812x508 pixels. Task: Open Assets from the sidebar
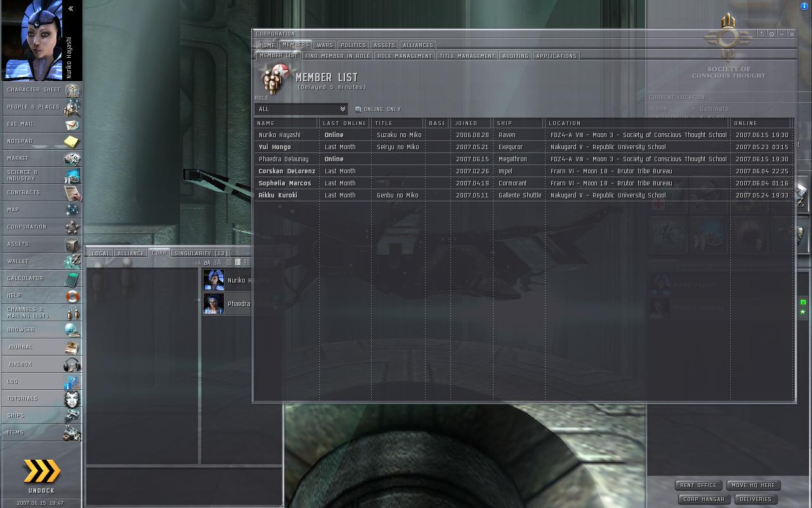tap(41, 244)
